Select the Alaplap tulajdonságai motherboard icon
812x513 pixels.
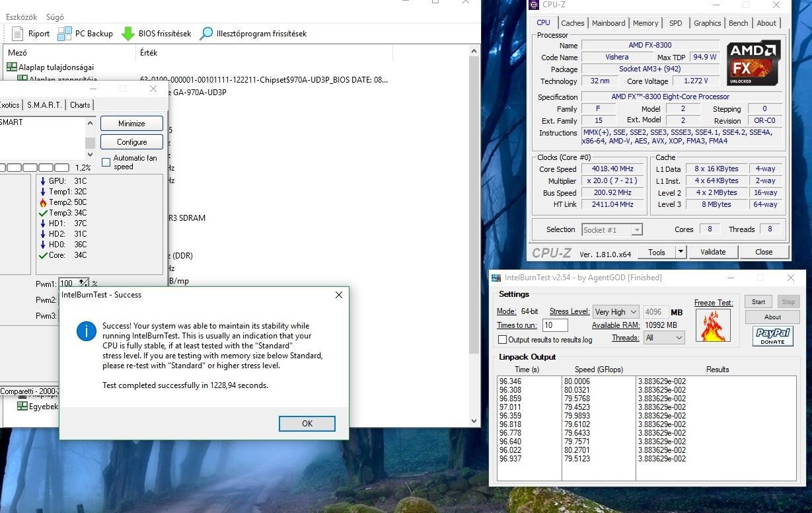(12, 67)
